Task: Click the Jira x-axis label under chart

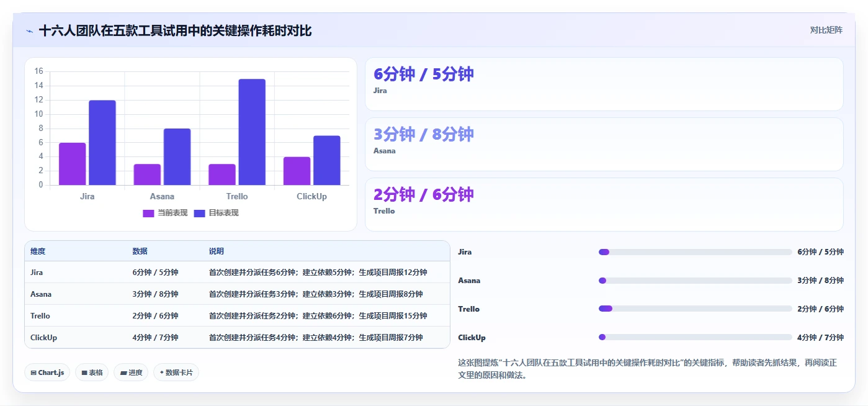Action: pyautogui.click(x=87, y=196)
